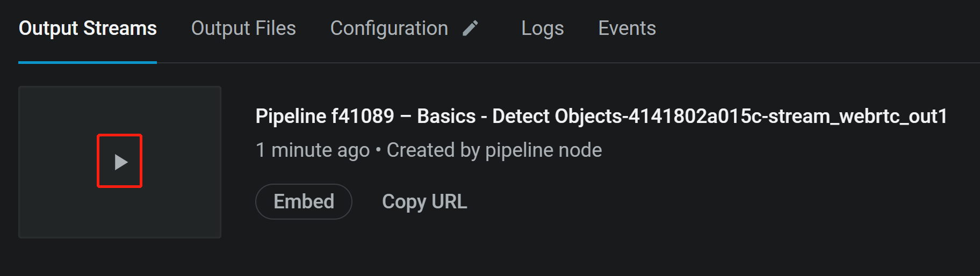Viewport: 980px width, 276px height.
Task: Get embed code for the Detect Objects stream
Action: pos(304,201)
